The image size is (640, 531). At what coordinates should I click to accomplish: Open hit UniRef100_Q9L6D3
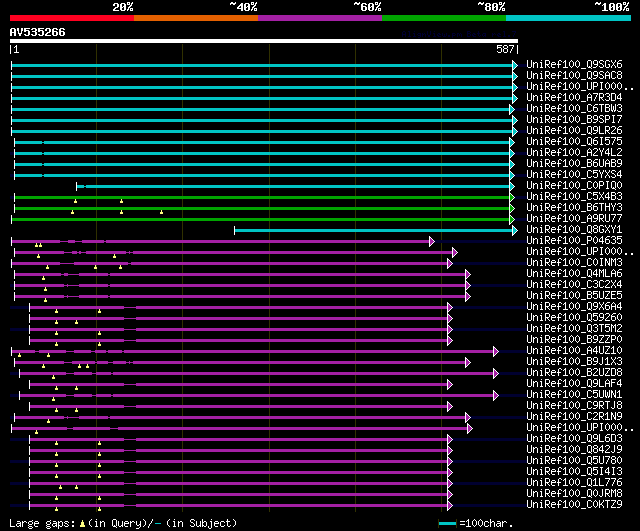click(574, 439)
